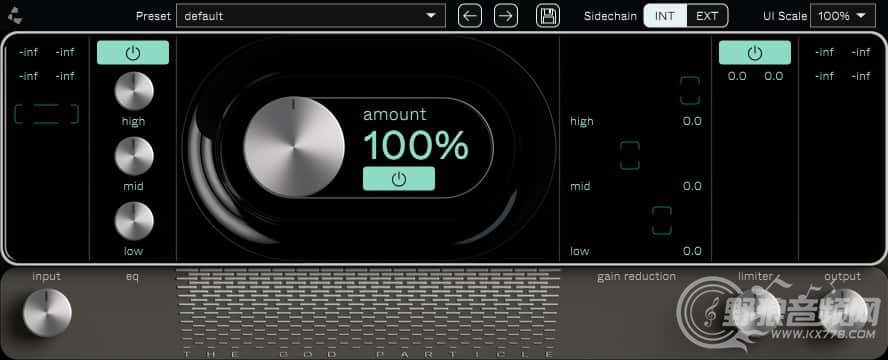This screenshot has height=360, width=888.
Task: Click the high band gain reduction bracket
Action: (x=690, y=91)
